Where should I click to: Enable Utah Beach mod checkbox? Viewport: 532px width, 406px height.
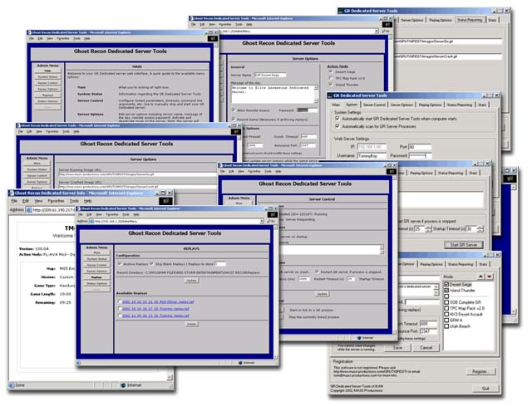447,326
